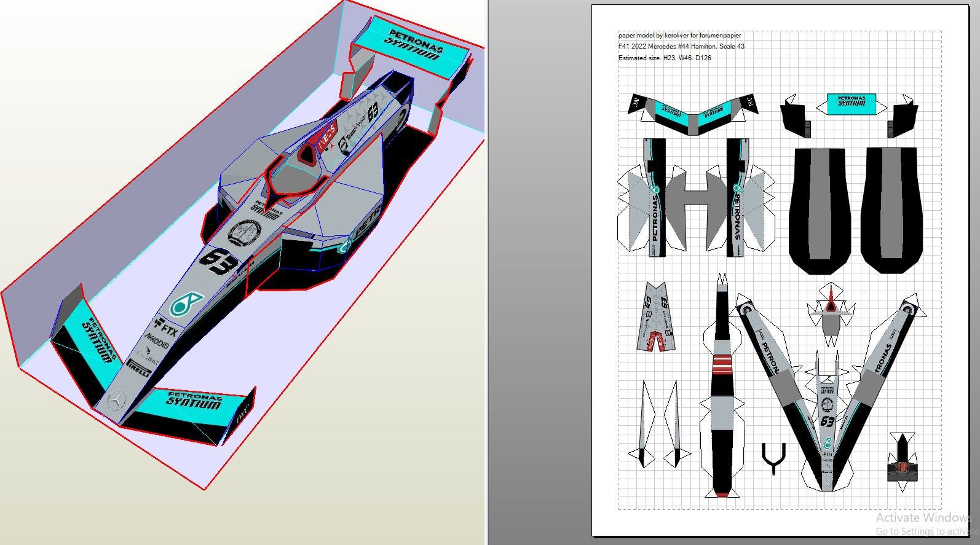This screenshot has height=545, width=980.
Task: Click the FTX logo on the 3D car nose
Action: (x=166, y=327)
